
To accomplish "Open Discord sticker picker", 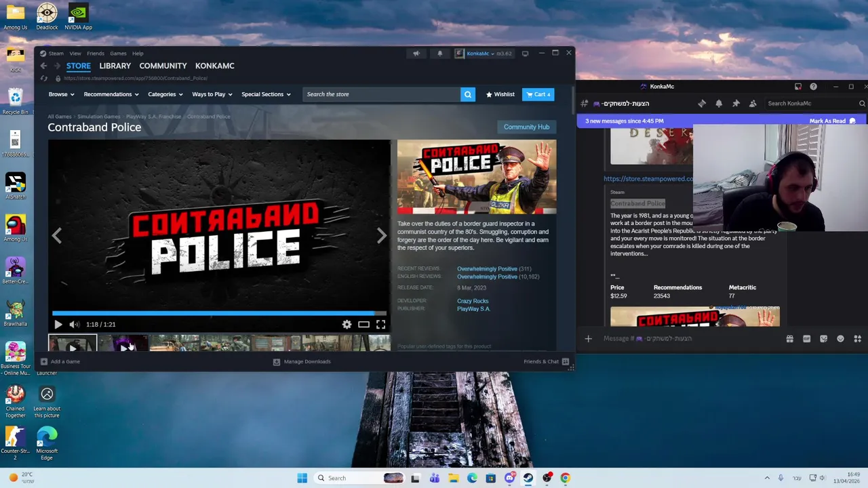I will pos(823,339).
